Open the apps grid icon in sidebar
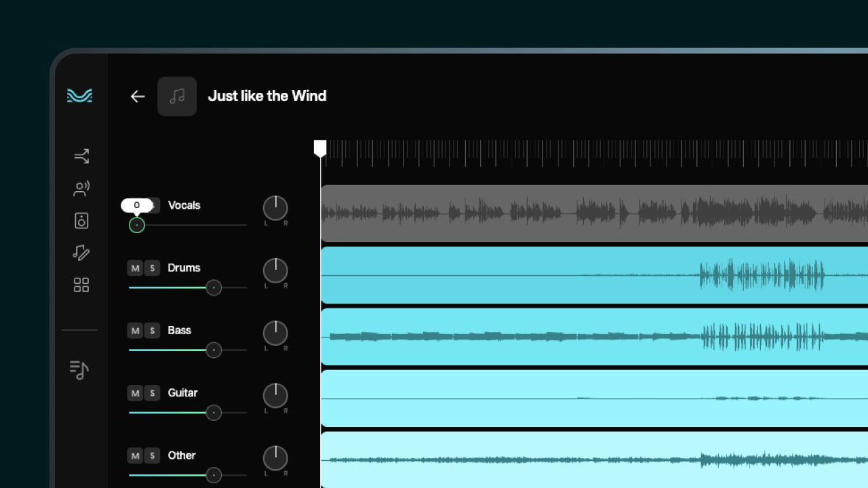This screenshot has width=868, height=488. [x=81, y=285]
